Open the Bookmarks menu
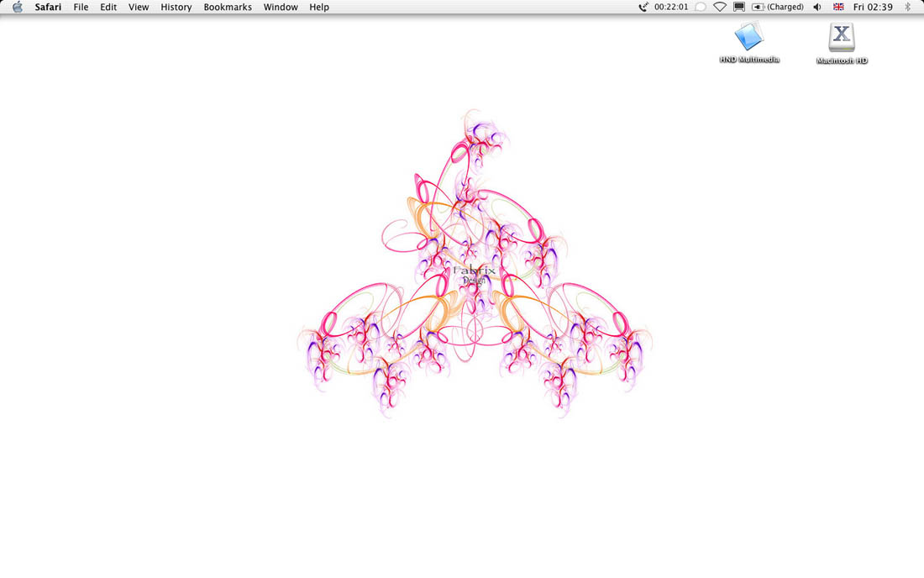This screenshot has height=578, width=924. point(228,7)
